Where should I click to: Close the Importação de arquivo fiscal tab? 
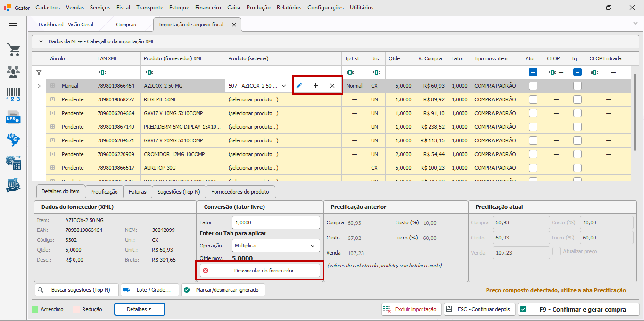(234, 25)
